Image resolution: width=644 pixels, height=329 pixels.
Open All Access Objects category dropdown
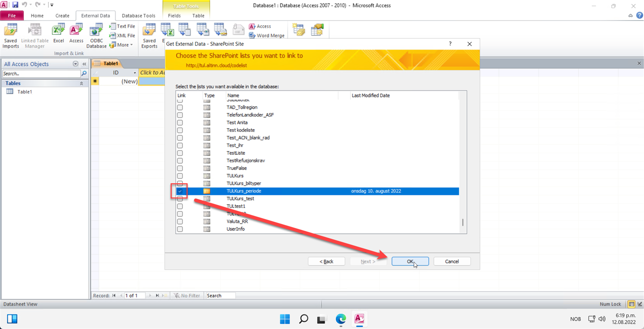click(76, 64)
